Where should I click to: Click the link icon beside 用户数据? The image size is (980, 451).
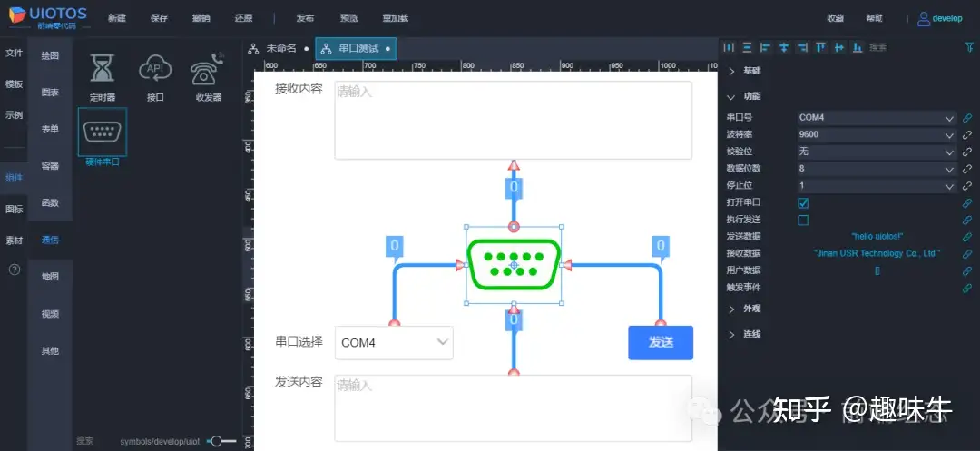pos(967,271)
